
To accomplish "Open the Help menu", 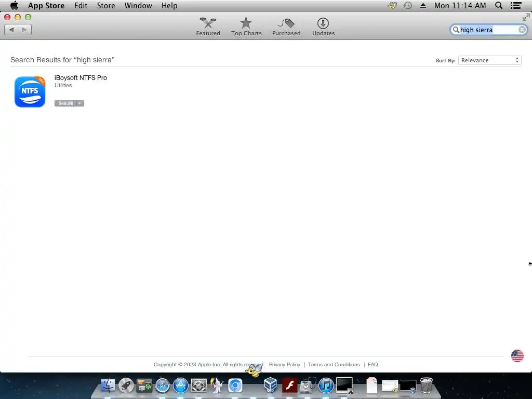I will (x=169, y=5).
